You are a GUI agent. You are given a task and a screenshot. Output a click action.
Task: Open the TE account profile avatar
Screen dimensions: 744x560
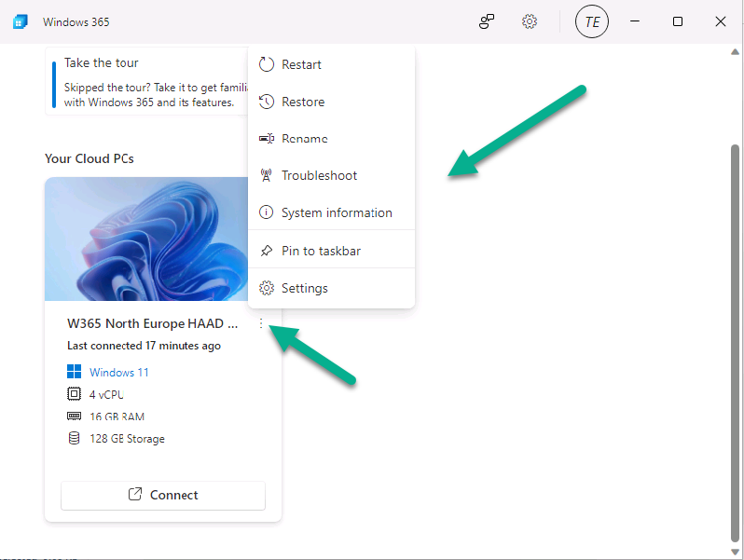(592, 21)
